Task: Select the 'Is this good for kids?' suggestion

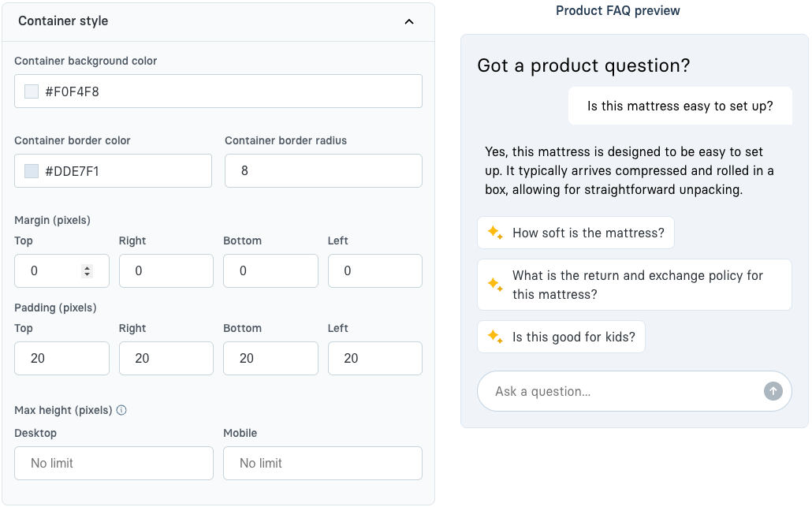Action: pos(561,337)
